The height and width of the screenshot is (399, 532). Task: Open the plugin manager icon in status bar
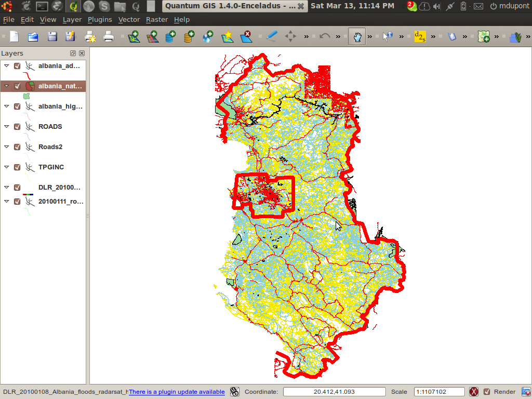point(234,392)
